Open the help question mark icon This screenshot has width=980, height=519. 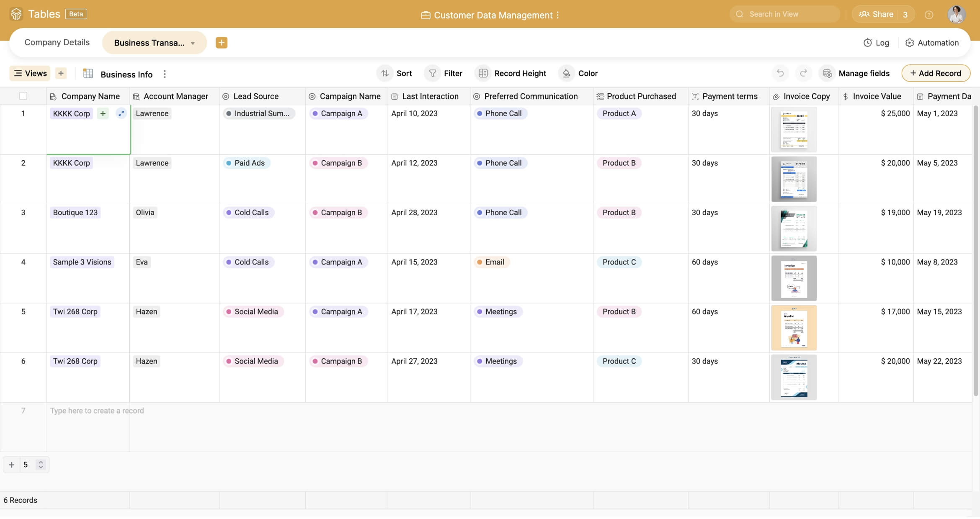[x=929, y=15]
